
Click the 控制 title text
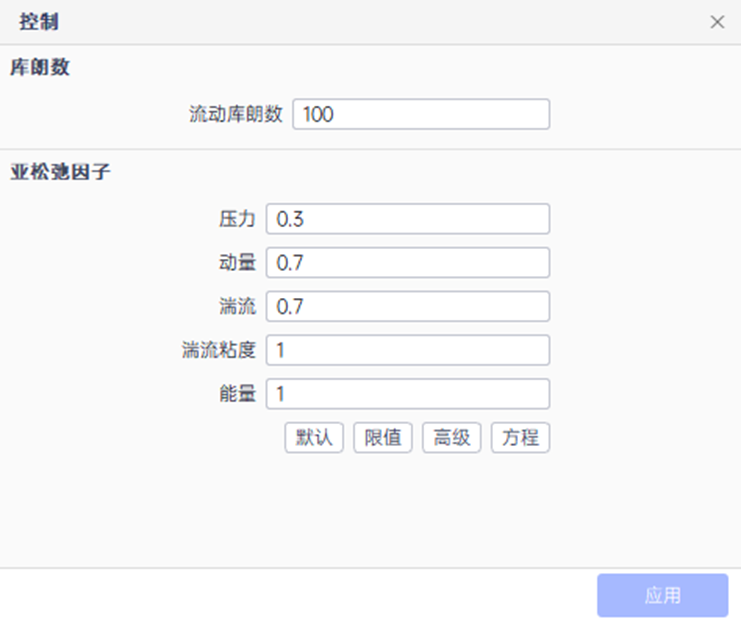pyautogui.click(x=36, y=22)
